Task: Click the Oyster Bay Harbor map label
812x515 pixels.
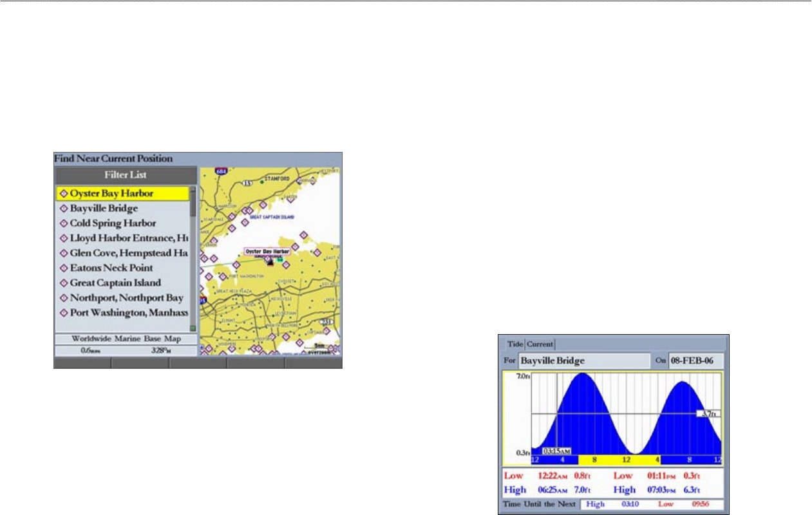Action: (x=267, y=252)
